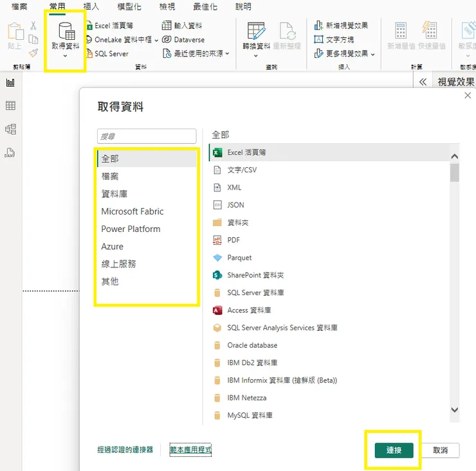Image resolution: width=476 pixels, height=471 pixels.
Task: Switch to Table view in left sidebar
Action: [x=10, y=105]
